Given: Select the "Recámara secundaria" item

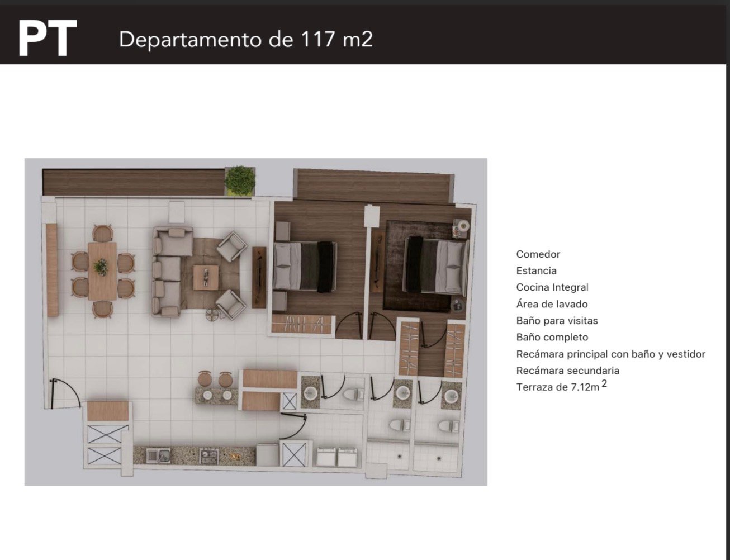Looking at the screenshot, I should pyautogui.click(x=567, y=371).
